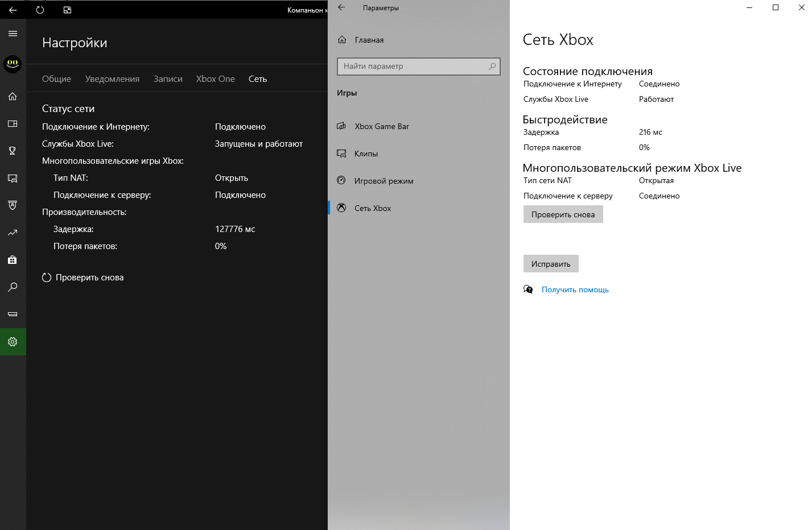Click the Работают value for Службы Xbox Live
The width and height of the screenshot is (812, 530).
click(x=656, y=99)
